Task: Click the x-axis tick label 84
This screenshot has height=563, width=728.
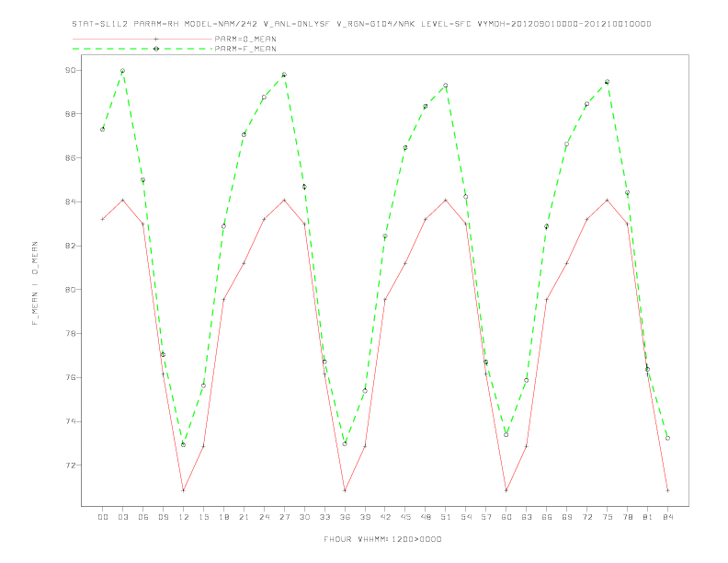Action: (667, 517)
